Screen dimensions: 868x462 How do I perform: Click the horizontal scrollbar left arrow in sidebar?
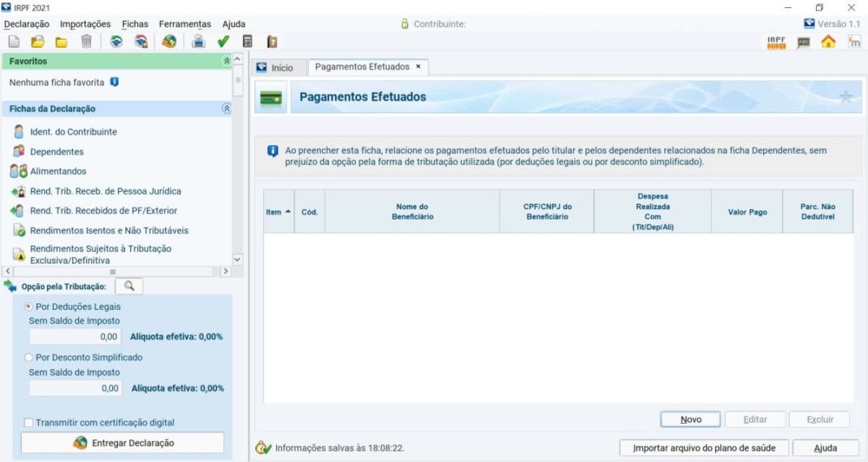click(8, 272)
